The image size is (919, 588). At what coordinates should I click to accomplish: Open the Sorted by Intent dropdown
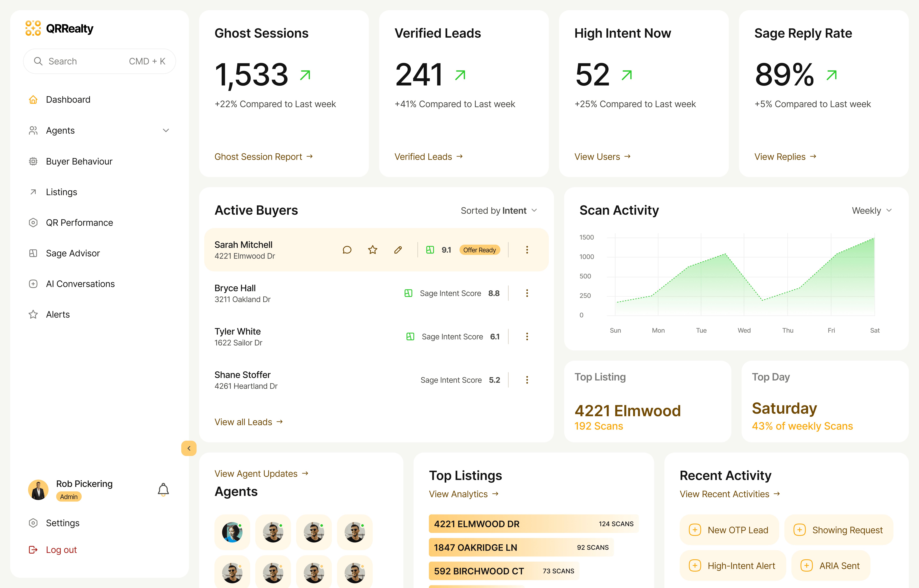coord(499,210)
